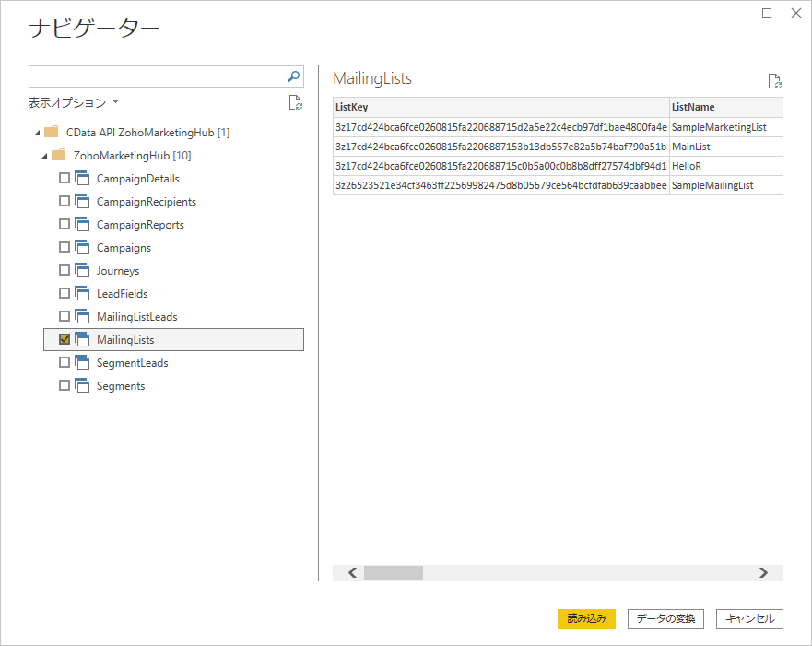Click the table icon next to MailingListLeads
The image size is (812, 646).
pos(82,316)
